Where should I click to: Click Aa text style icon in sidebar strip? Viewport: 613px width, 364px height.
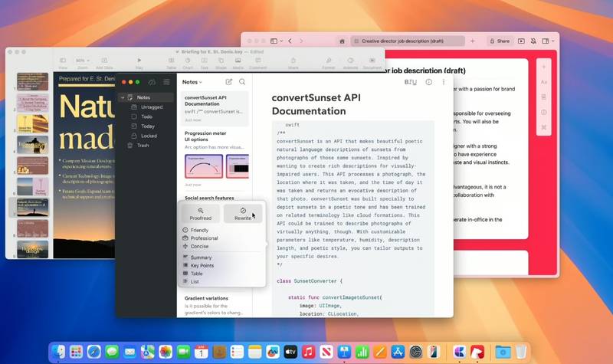tap(544, 82)
